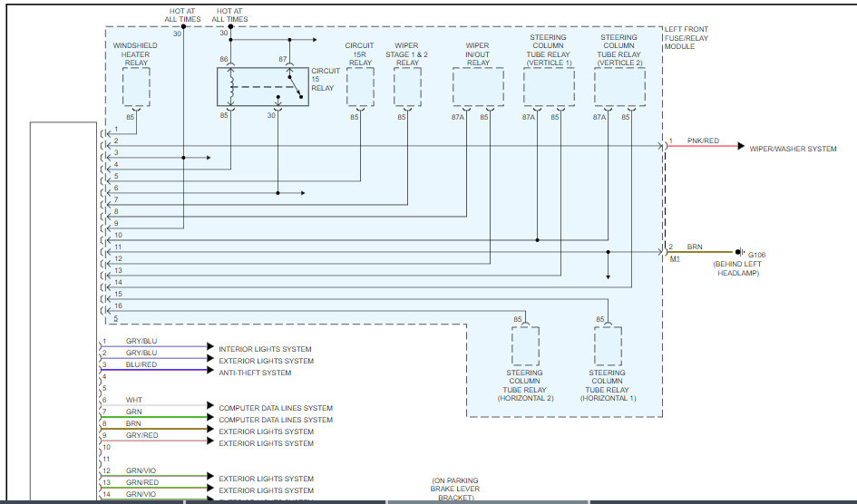Select Steering Column Tube Relay Horizontal 2 box
The height and width of the screenshot is (504, 857).
(x=525, y=346)
